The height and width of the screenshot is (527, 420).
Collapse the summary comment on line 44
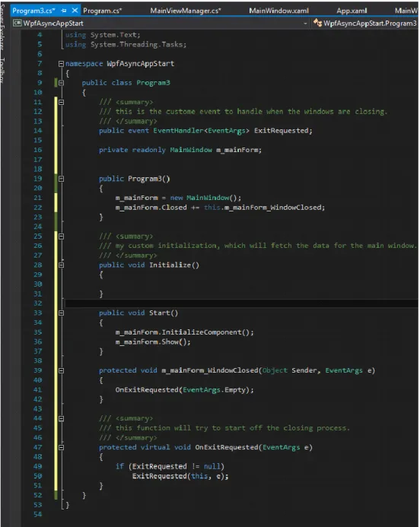[x=61, y=418]
